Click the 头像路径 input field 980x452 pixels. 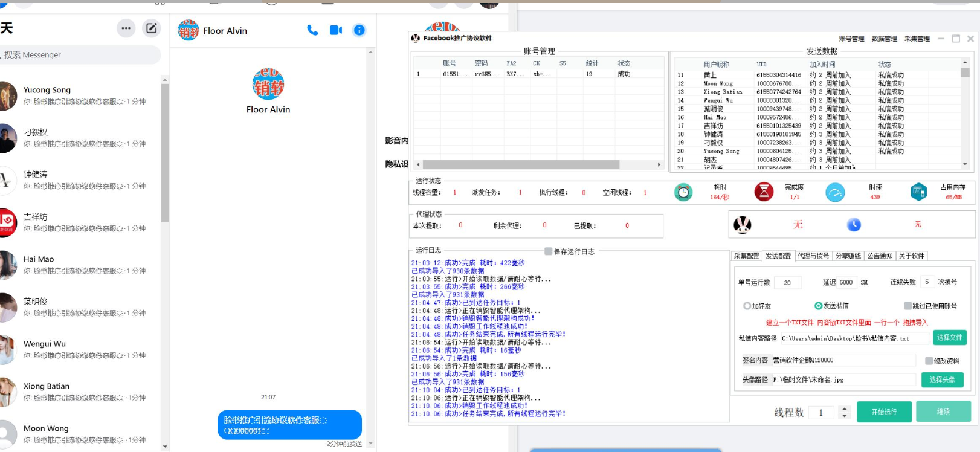[x=843, y=379]
